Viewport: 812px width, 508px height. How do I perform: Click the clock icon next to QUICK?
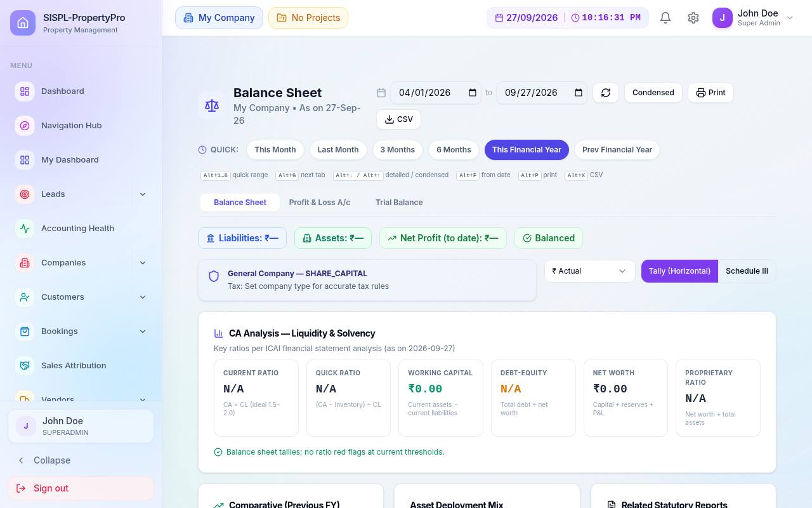(x=202, y=150)
